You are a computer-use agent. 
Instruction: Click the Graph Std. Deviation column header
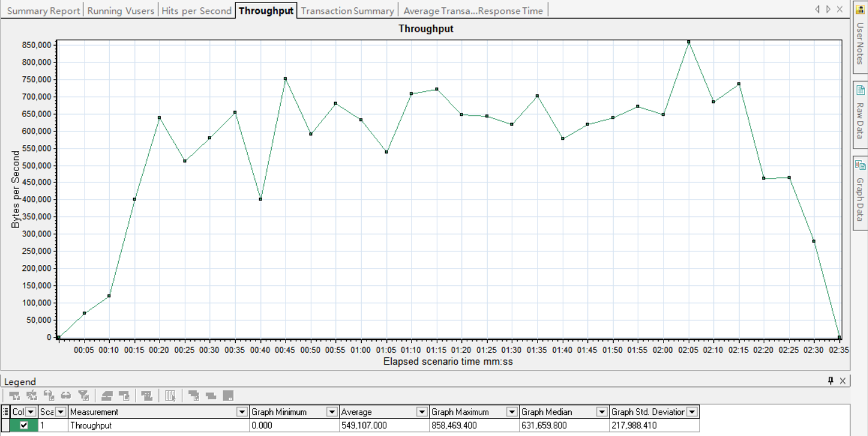coord(654,412)
